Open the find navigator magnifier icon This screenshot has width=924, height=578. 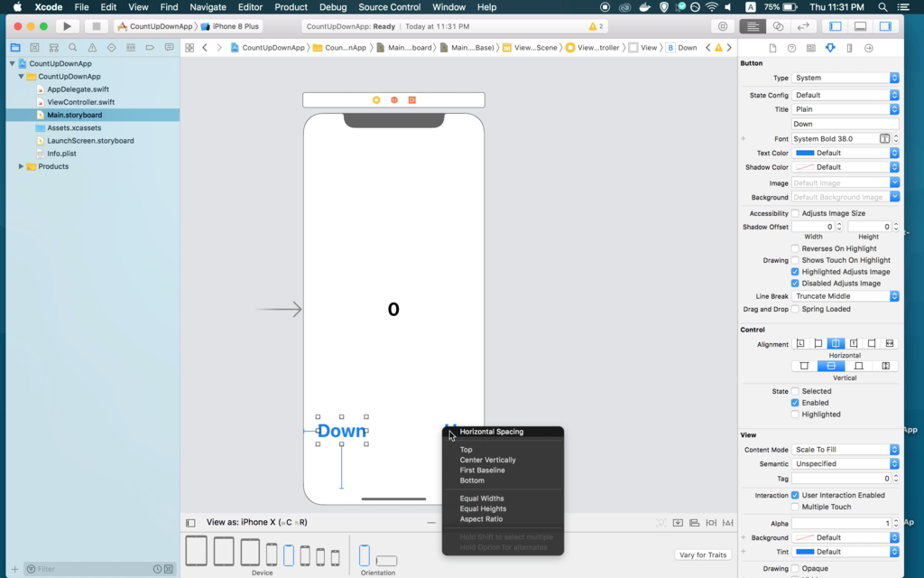72,48
